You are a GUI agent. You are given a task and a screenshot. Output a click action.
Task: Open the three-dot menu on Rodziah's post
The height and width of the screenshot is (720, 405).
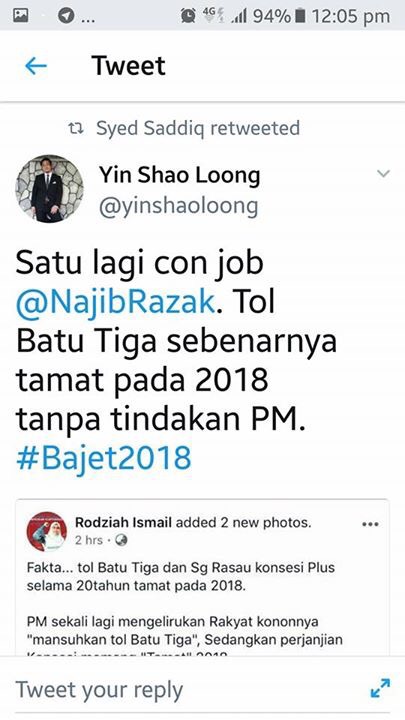click(370, 524)
